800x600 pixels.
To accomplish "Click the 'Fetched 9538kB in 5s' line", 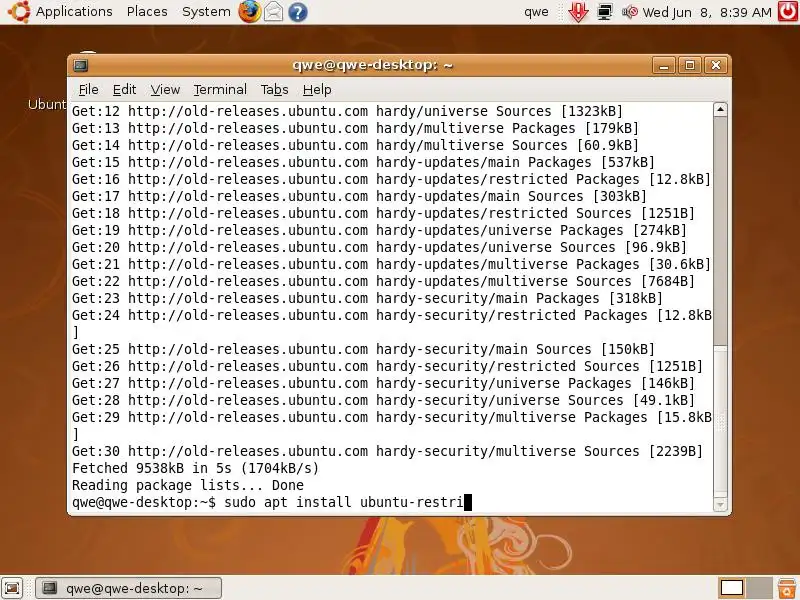I will click(195, 468).
